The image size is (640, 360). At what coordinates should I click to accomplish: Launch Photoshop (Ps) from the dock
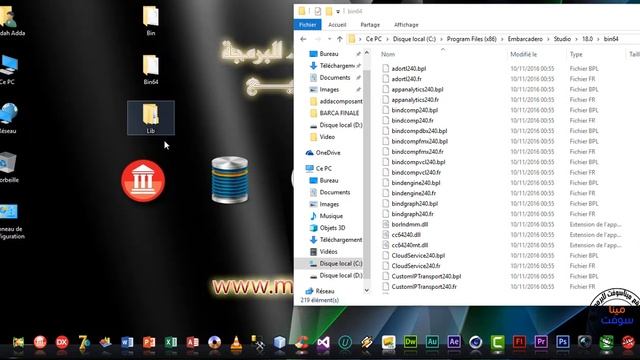[563, 342]
